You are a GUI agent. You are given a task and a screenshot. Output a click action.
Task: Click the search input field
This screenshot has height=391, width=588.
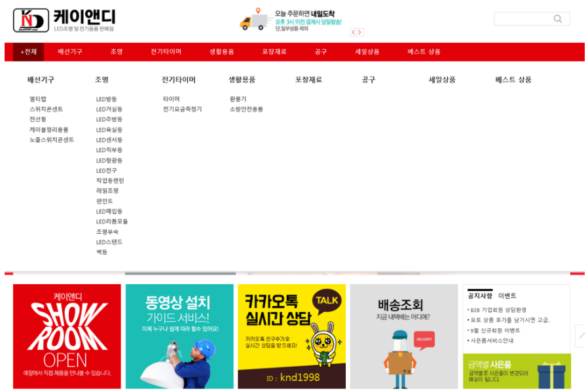[x=522, y=19]
